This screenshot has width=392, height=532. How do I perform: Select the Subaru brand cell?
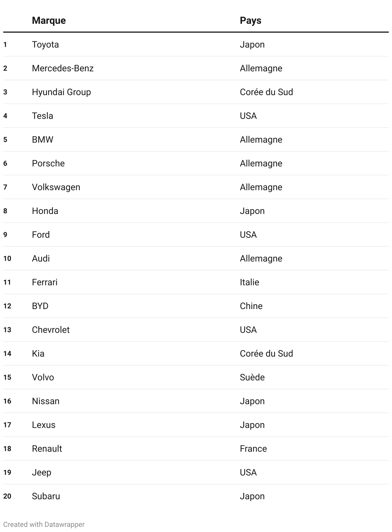[x=46, y=496]
